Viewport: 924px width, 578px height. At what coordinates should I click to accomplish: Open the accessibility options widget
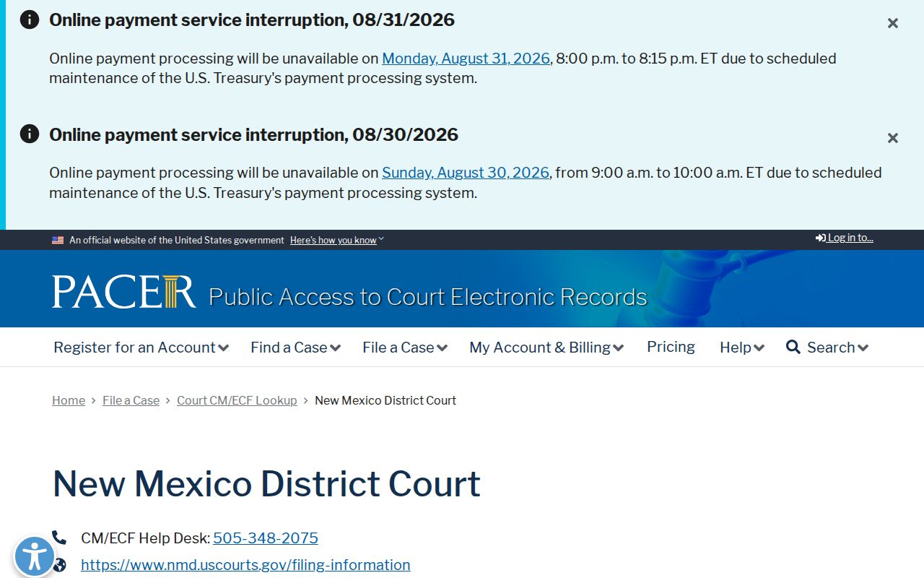(x=34, y=557)
